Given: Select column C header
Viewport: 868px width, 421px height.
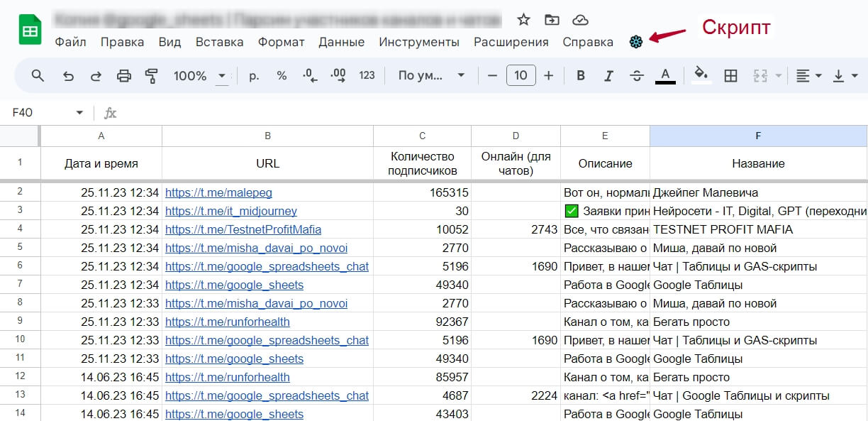Looking at the screenshot, I should click(x=422, y=136).
